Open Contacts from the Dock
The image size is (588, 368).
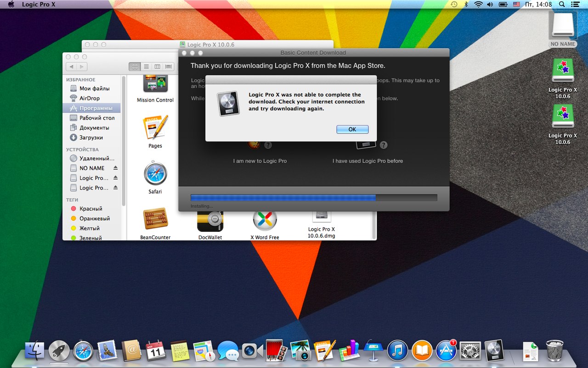click(131, 351)
